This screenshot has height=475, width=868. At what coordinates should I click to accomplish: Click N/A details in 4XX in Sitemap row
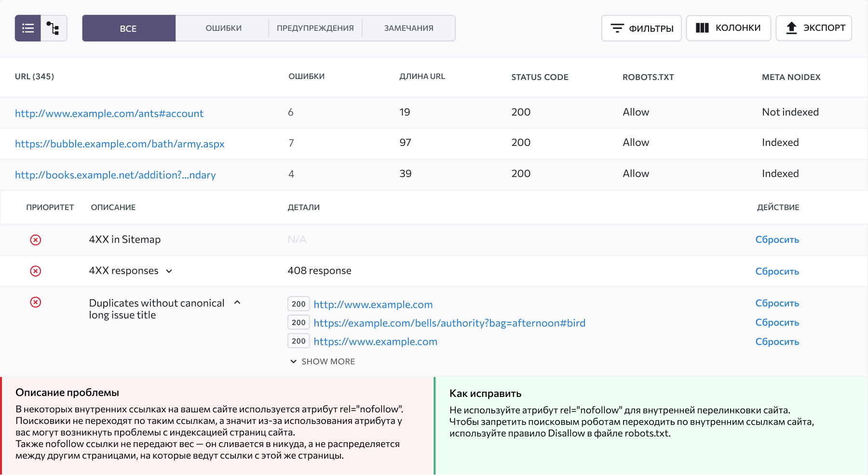click(297, 239)
